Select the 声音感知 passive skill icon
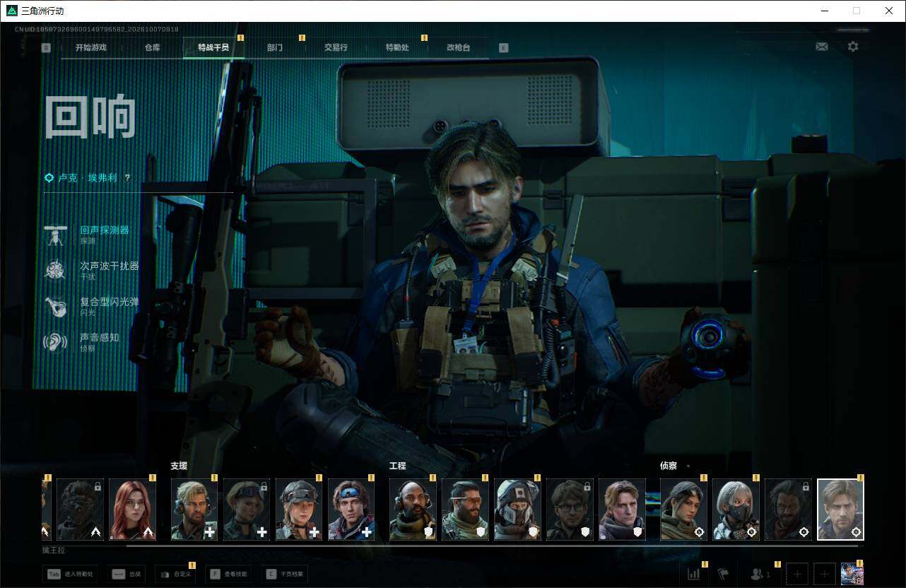 (55, 343)
